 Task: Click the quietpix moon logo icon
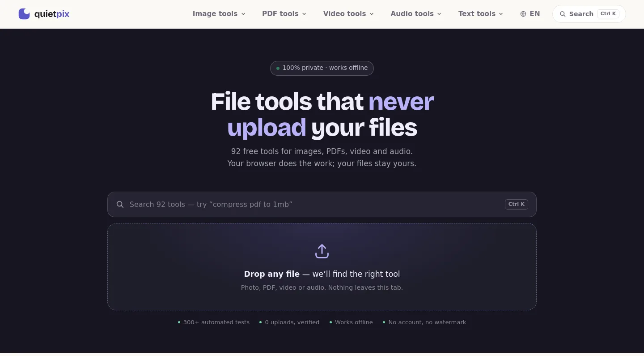[24, 14]
